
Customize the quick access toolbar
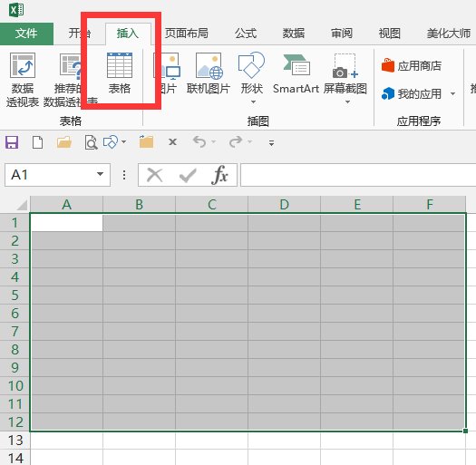tap(271, 143)
